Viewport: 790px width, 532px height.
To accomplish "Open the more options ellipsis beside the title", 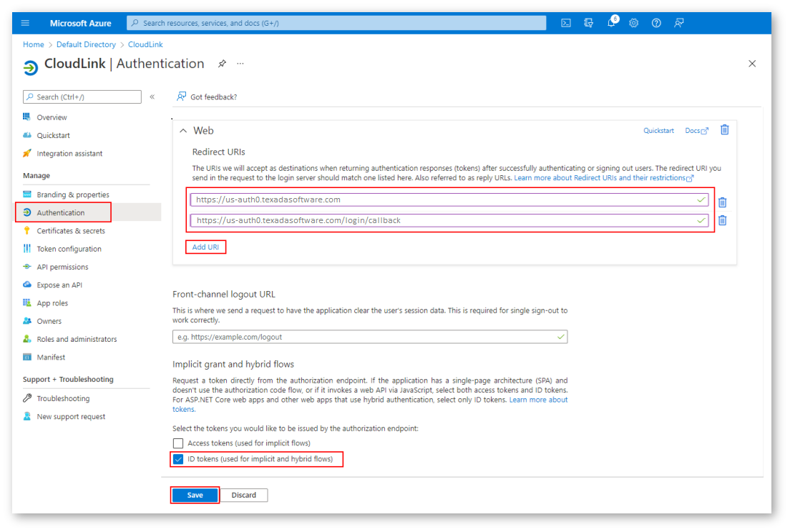I will click(x=240, y=64).
